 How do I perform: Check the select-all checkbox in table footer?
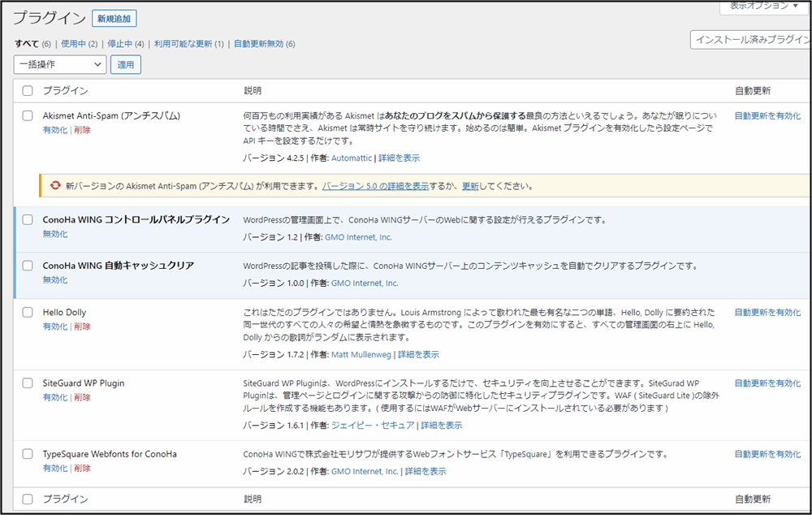click(28, 499)
